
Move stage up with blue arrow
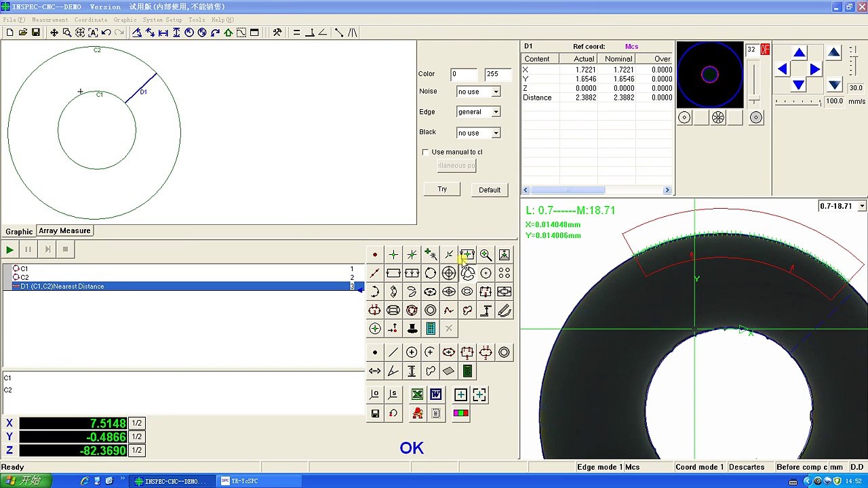click(x=800, y=54)
